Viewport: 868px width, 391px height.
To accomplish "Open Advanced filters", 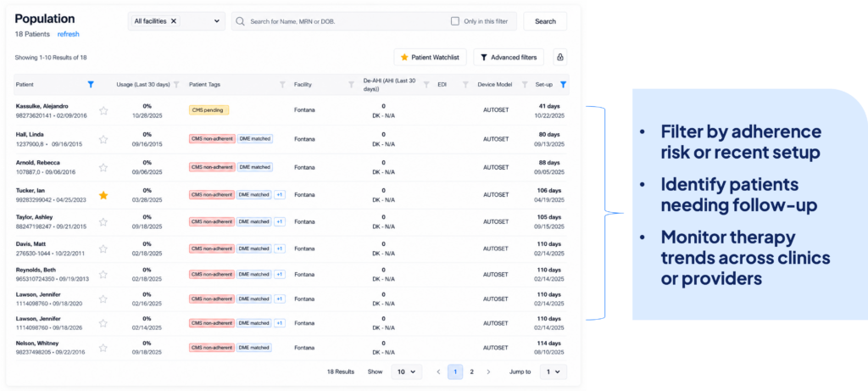I will (509, 57).
